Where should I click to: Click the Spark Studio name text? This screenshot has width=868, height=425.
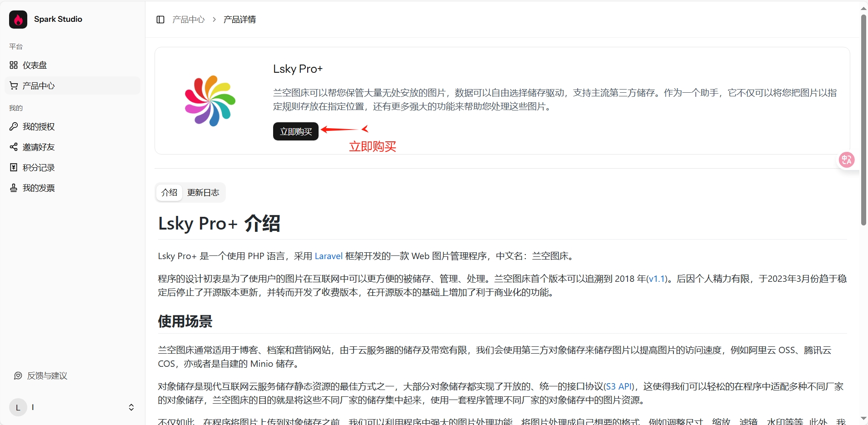[x=58, y=19]
